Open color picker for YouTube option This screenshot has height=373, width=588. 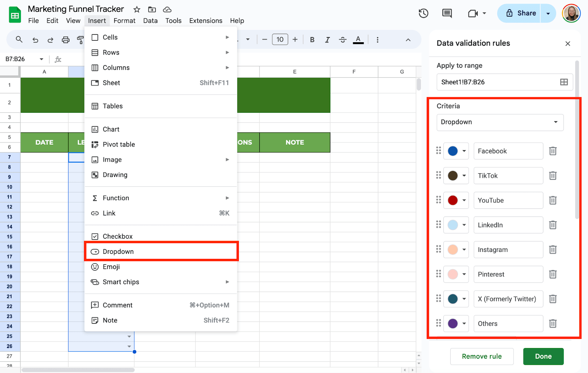pos(456,200)
